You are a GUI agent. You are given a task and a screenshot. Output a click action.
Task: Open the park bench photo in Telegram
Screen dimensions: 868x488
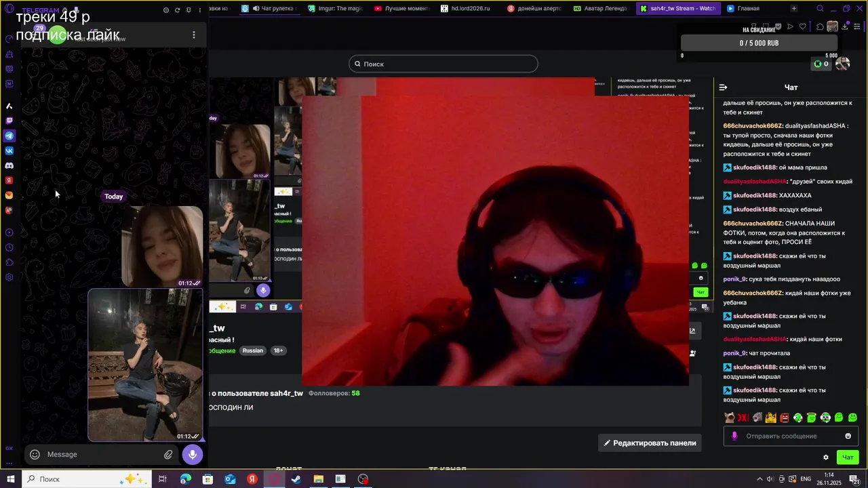(x=145, y=365)
